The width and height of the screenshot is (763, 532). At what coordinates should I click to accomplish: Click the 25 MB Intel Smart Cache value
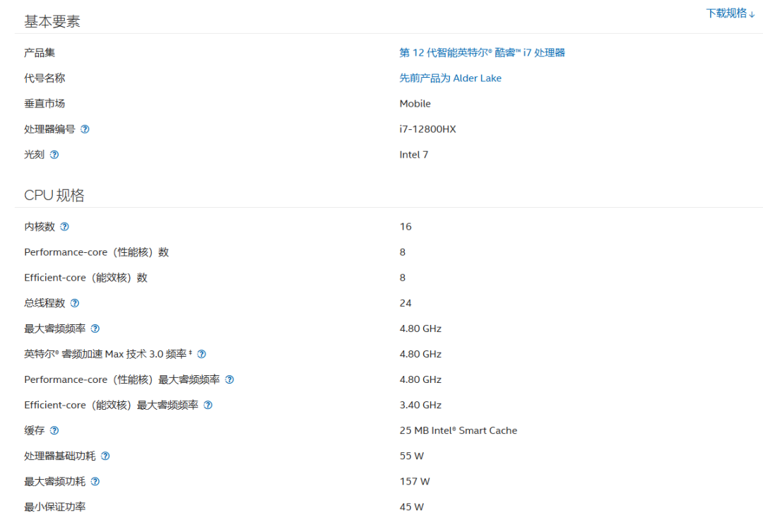tap(459, 430)
